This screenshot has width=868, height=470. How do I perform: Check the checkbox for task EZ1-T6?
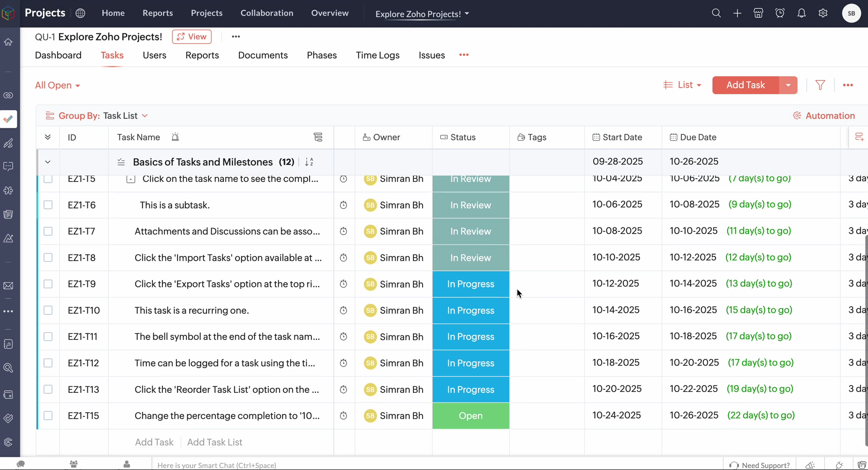[x=48, y=205]
